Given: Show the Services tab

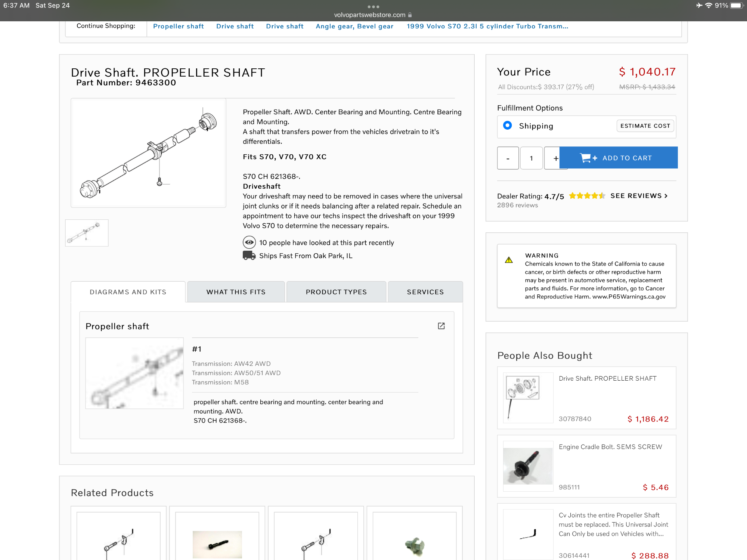Looking at the screenshot, I should [425, 292].
